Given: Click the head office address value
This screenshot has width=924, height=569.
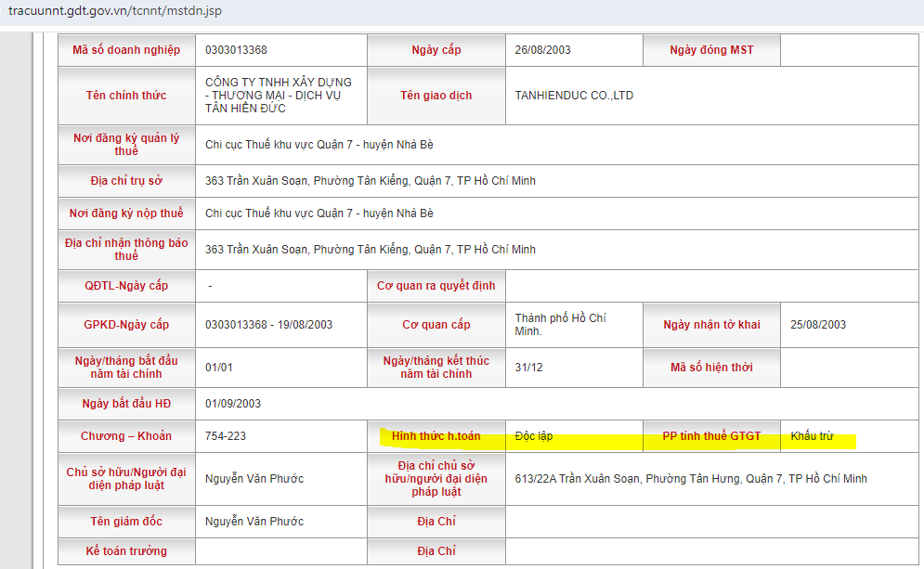Looking at the screenshot, I should (370, 181).
